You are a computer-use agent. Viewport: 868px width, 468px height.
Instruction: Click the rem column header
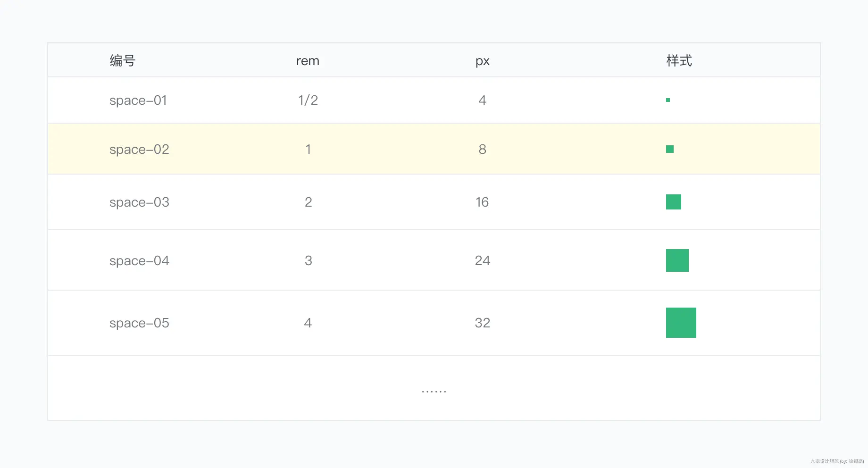(308, 61)
